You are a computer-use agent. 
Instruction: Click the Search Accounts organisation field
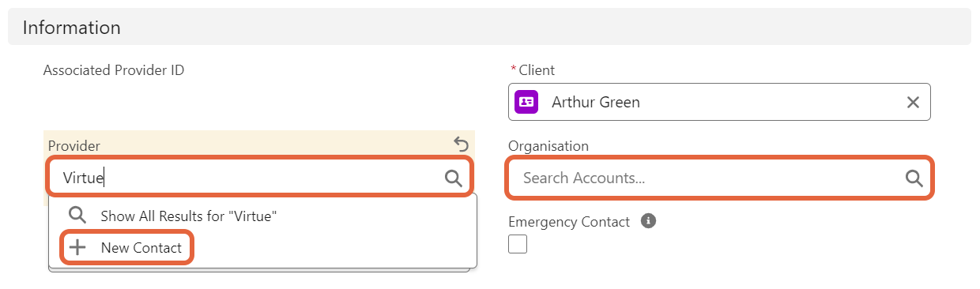click(720, 178)
